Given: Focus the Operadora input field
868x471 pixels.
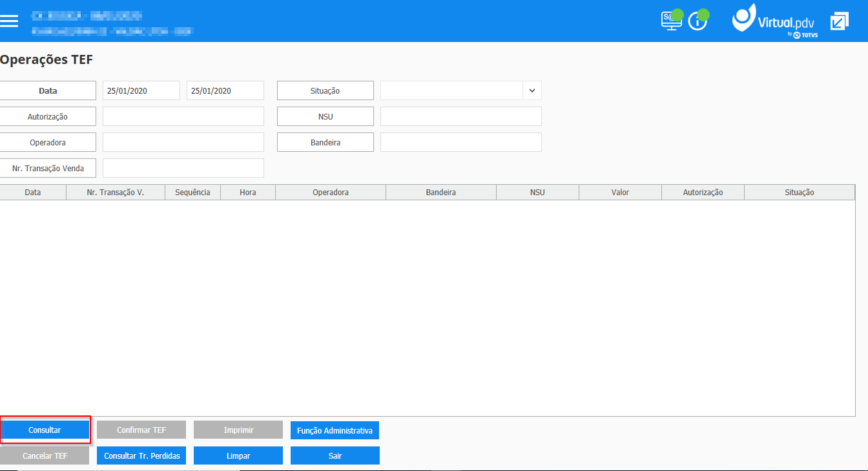Looking at the screenshot, I should pyautogui.click(x=183, y=142).
